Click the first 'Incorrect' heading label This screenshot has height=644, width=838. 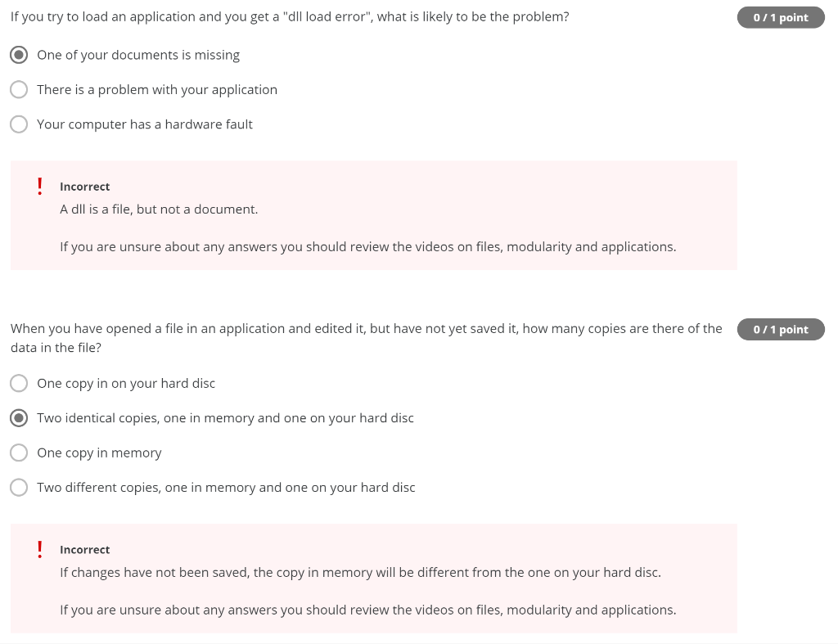click(84, 187)
